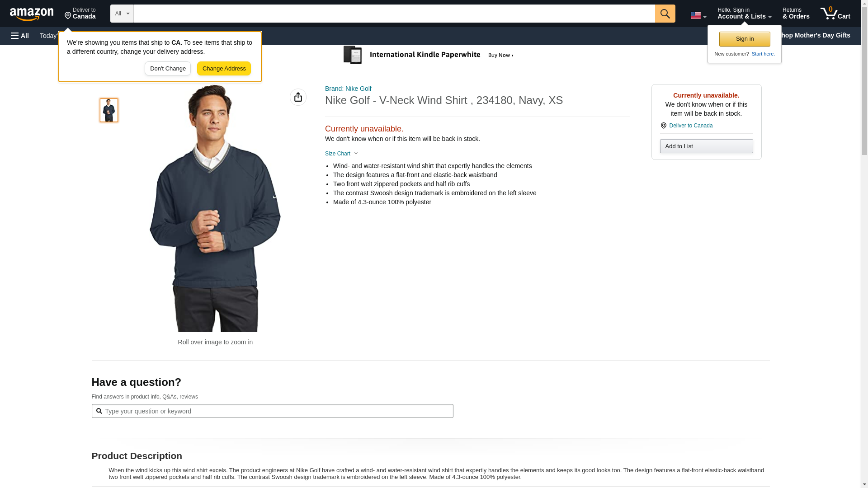Click the question keyword search field

tap(272, 411)
